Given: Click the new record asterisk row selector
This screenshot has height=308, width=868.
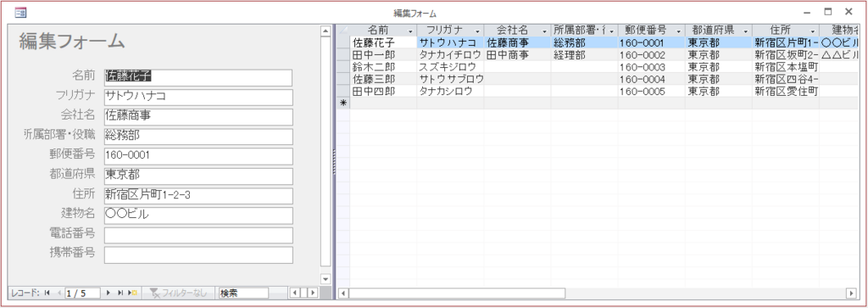Looking at the screenshot, I should 343,103.
